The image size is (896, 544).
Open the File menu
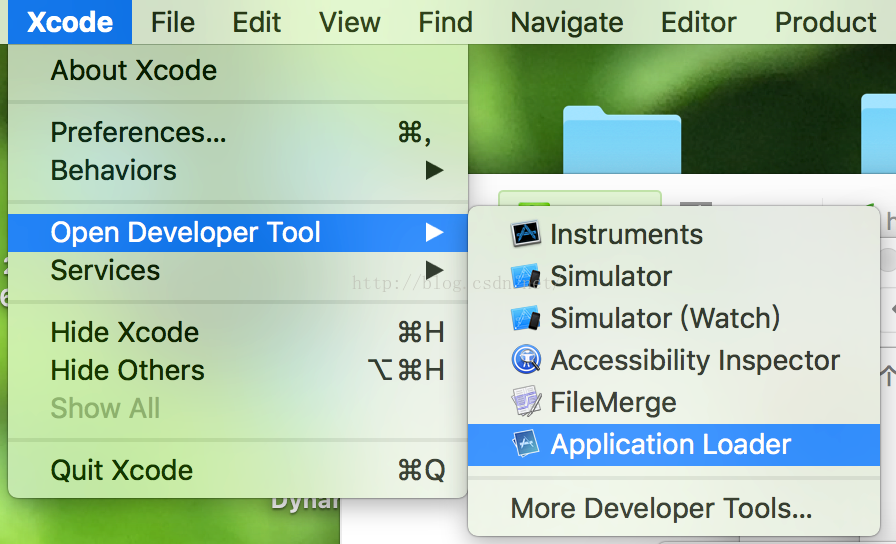coord(173,22)
